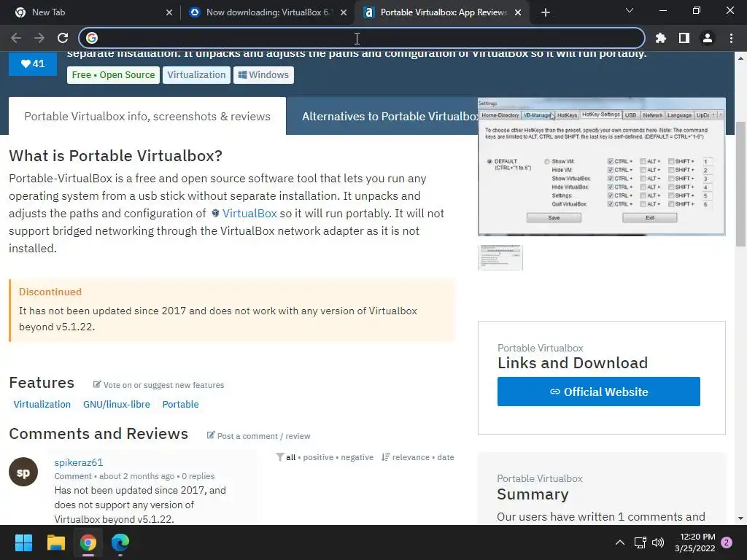Viewport: 747px width, 560px height.
Task: Open the Virtualization feature link
Action: click(x=42, y=404)
